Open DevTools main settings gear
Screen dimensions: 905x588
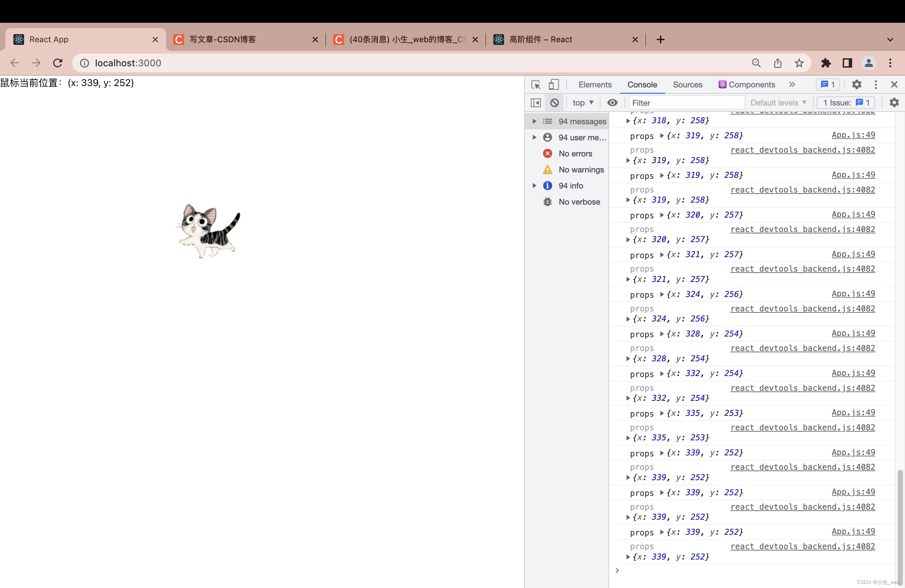(856, 84)
